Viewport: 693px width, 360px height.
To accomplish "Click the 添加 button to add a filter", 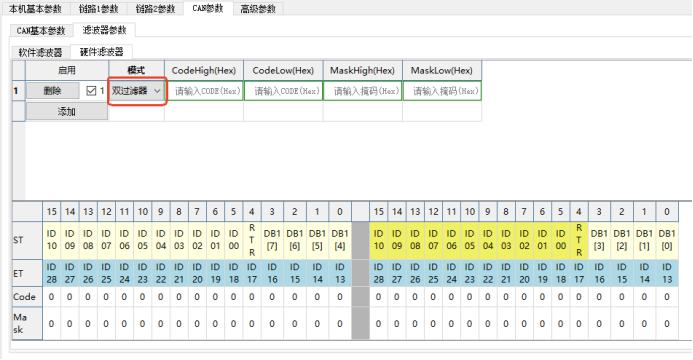I will (67, 111).
